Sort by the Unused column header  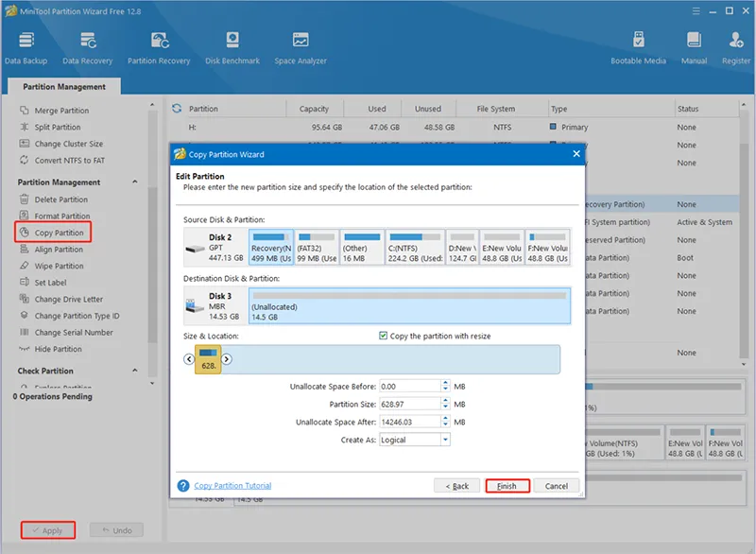428,109
